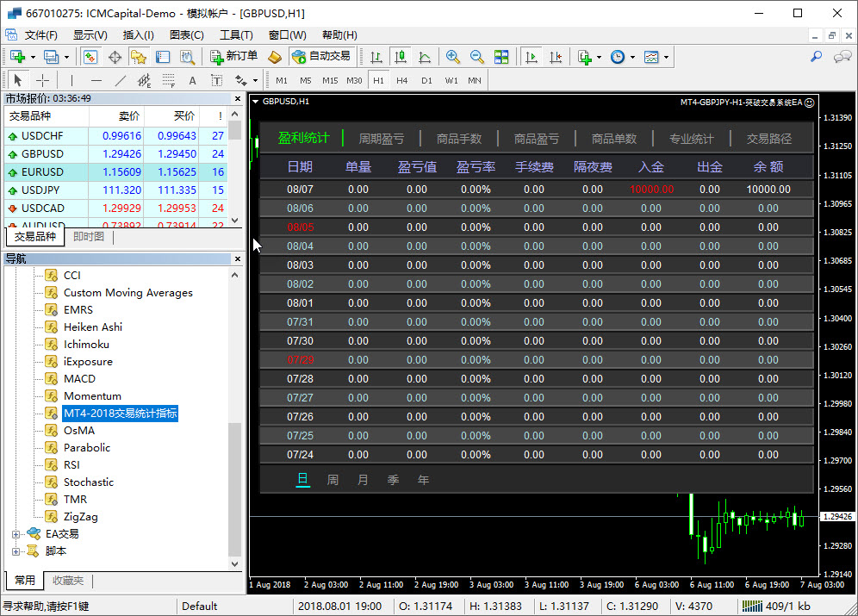This screenshot has width=858, height=616.
Task: Expand the 脚本 tree node
Action: [x=16, y=551]
